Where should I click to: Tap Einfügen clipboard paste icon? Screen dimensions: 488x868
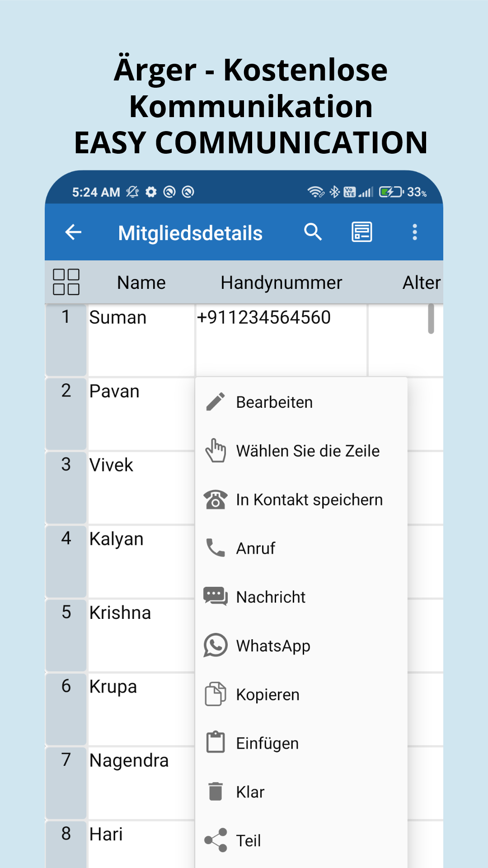pos(216,743)
